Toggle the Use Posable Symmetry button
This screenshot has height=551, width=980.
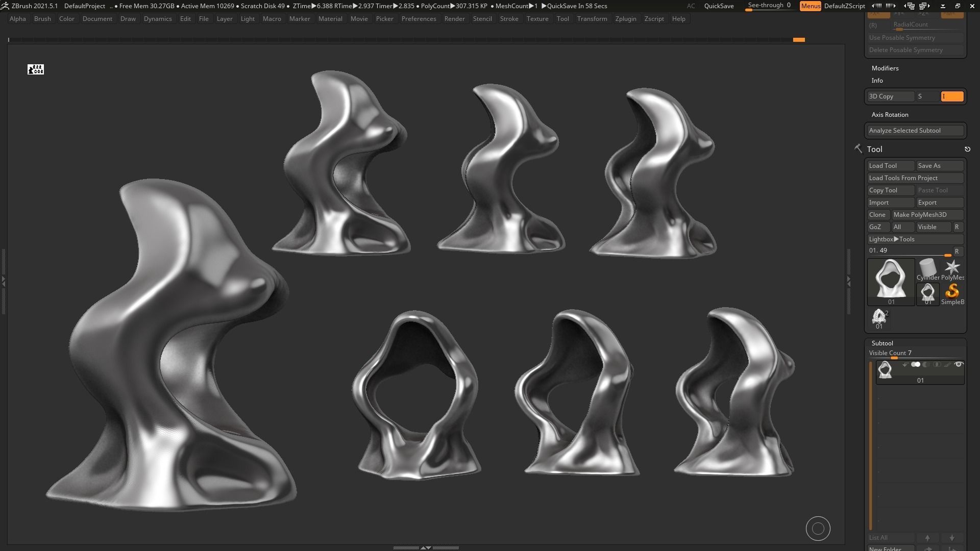915,38
